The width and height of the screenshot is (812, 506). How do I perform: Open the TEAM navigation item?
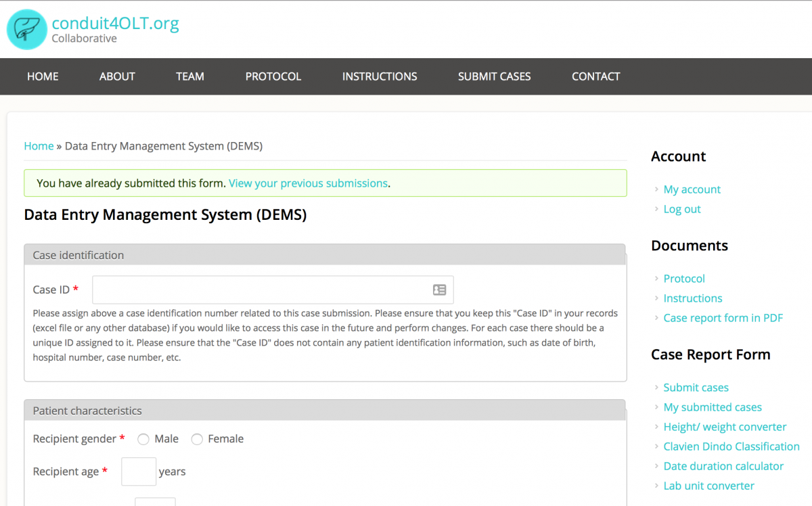coord(190,76)
